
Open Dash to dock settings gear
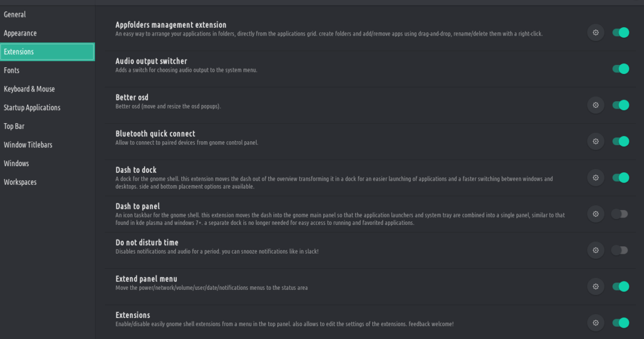pyautogui.click(x=595, y=177)
